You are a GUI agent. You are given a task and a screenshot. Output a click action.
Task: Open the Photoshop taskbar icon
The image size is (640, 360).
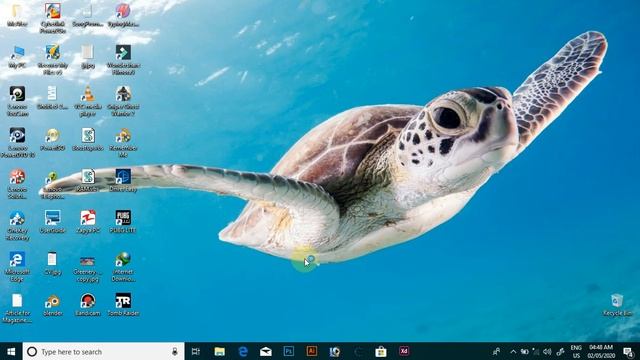[x=289, y=351]
